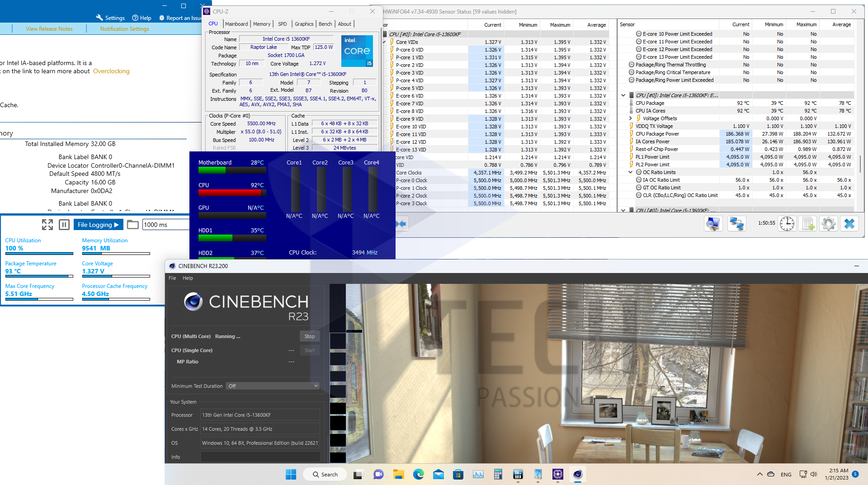The image size is (868, 485).
Task: Open Cinebench File menu
Action: pyautogui.click(x=172, y=278)
